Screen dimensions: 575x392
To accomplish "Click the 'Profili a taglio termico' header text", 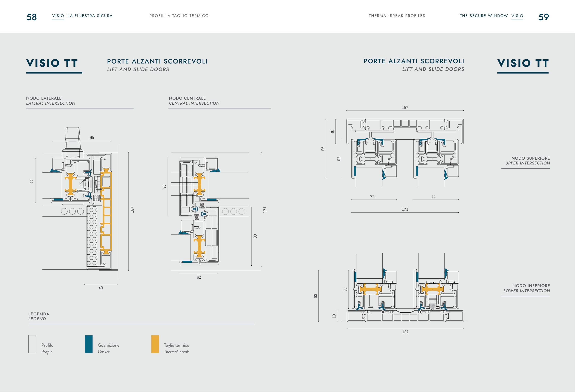I will coord(179,16).
